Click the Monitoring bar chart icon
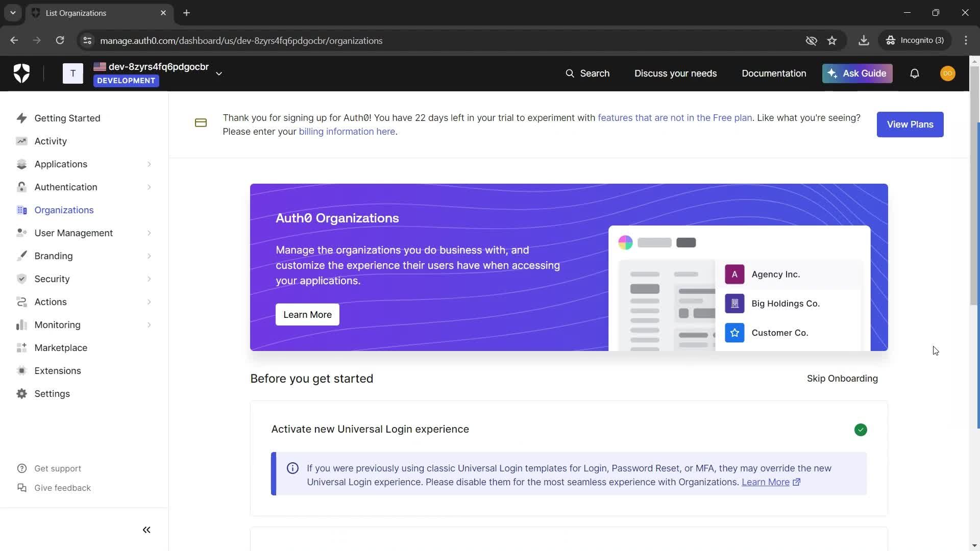Screen dimensions: 980x551 (21, 325)
